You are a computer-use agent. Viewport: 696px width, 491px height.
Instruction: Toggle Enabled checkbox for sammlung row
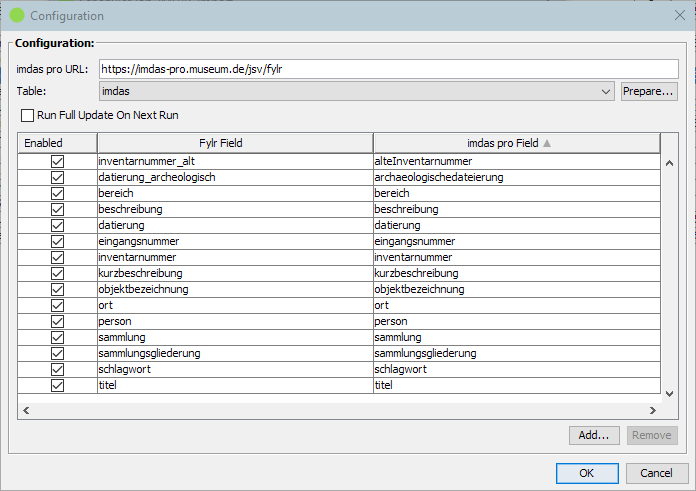click(x=57, y=337)
